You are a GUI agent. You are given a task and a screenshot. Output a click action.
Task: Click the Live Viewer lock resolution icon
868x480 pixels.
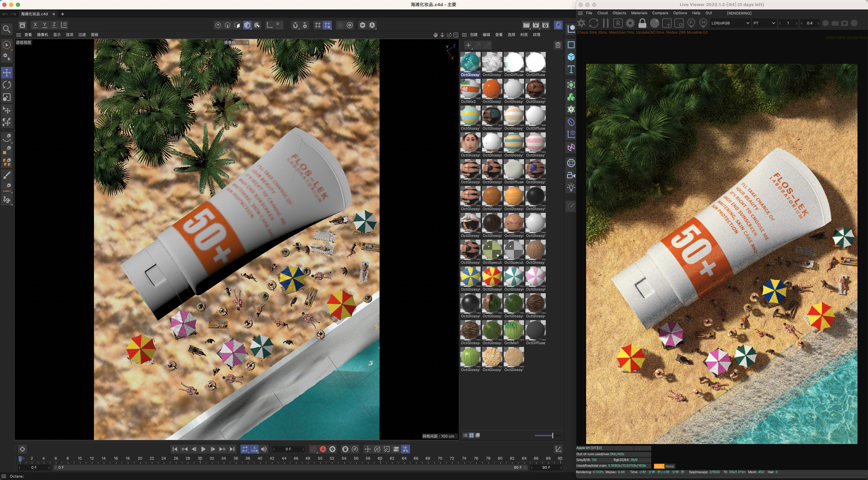[x=642, y=23]
